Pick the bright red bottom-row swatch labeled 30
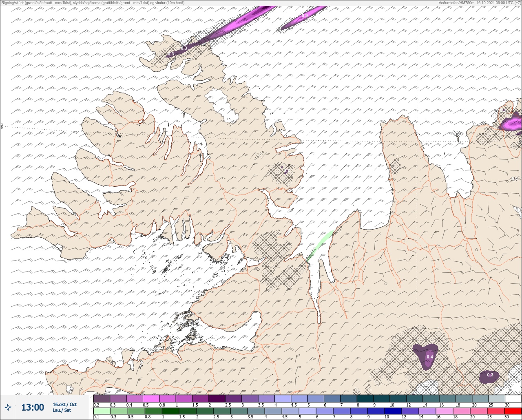Screen dimensions: 522x420 [513, 411]
